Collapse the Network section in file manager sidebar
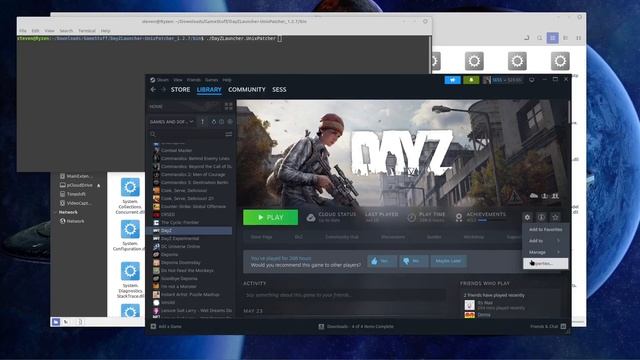640x360 pixels. pyautogui.click(x=56, y=212)
